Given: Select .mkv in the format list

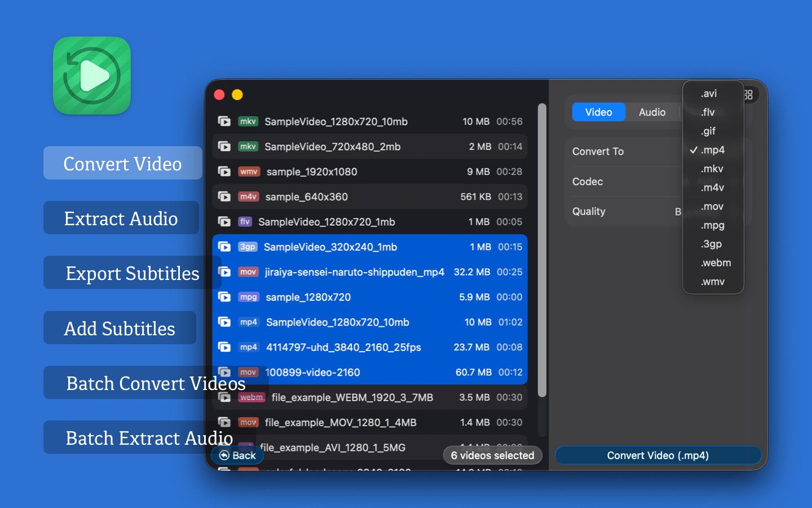Looking at the screenshot, I should [712, 169].
